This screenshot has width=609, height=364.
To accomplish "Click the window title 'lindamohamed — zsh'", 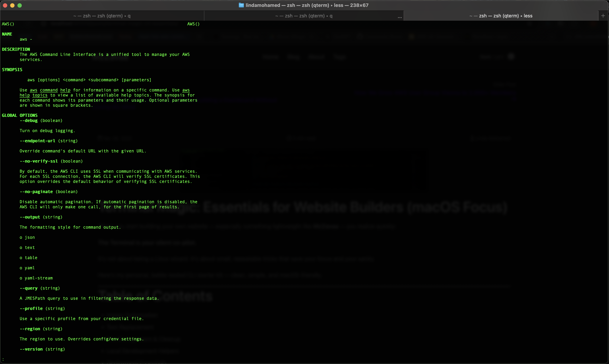I will click(x=270, y=5).
